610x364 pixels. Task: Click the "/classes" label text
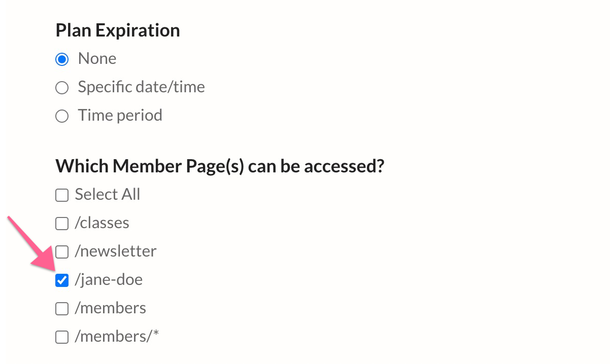[101, 223]
